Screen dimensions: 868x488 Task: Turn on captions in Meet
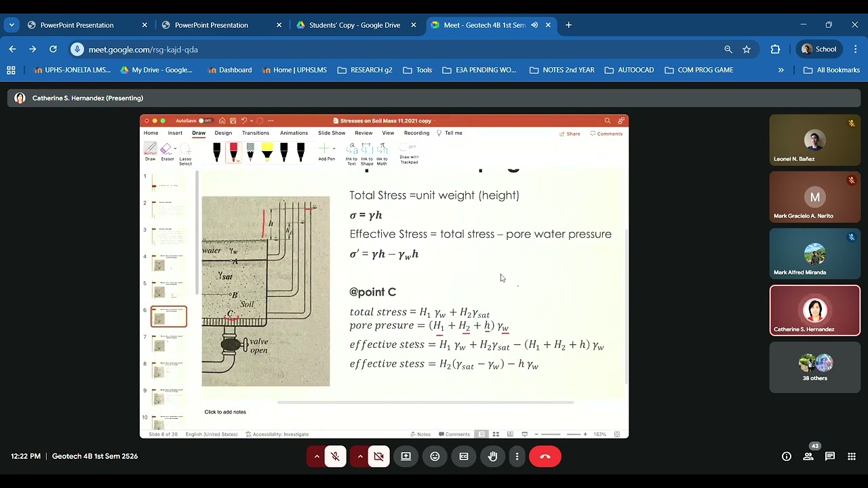pyautogui.click(x=464, y=456)
